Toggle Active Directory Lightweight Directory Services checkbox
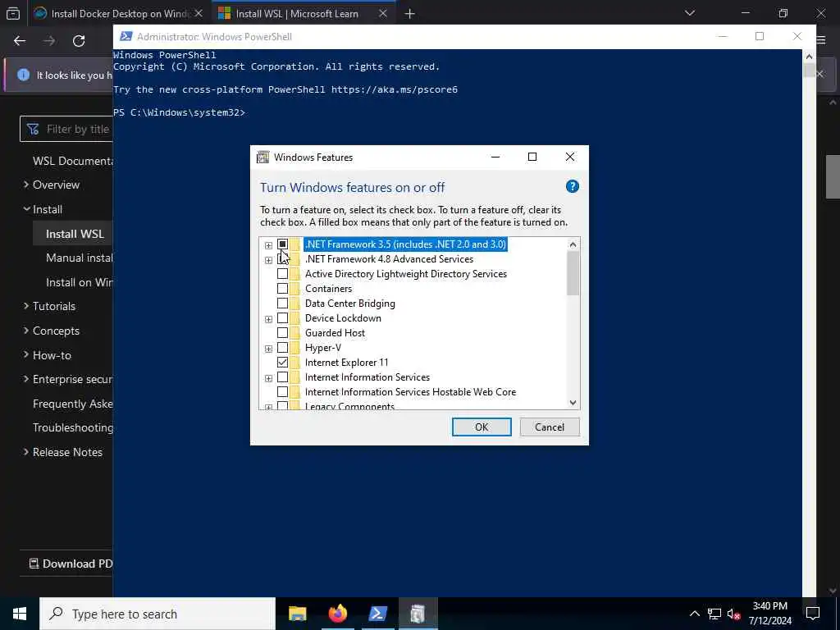840x630 pixels. [282, 274]
